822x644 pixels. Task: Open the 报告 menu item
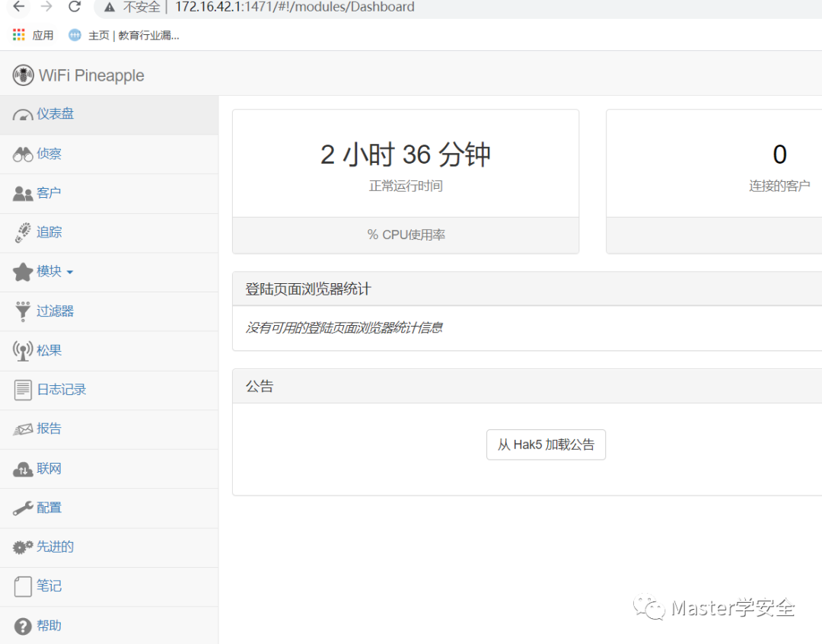[x=109, y=429]
